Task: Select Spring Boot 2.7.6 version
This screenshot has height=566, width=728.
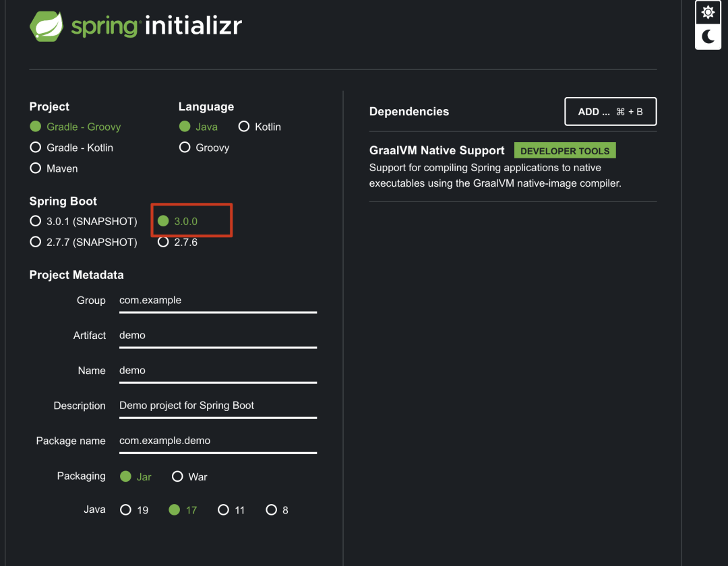Action: 163,242
